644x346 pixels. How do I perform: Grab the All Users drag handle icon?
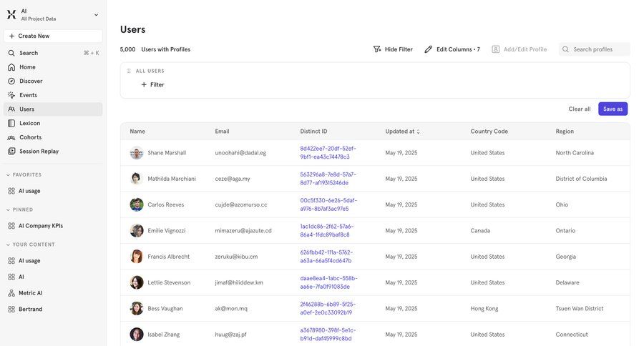coord(129,71)
